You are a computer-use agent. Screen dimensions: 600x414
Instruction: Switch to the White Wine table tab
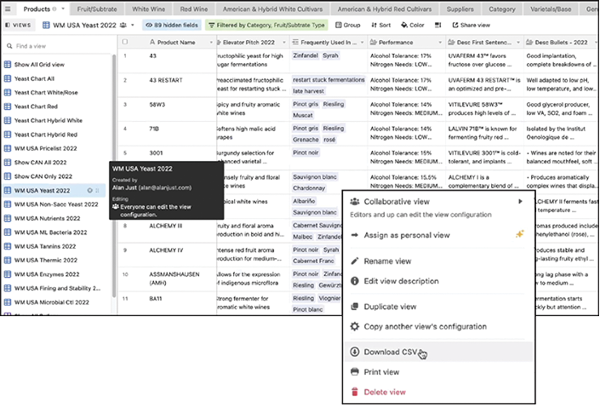coord(148,9)
